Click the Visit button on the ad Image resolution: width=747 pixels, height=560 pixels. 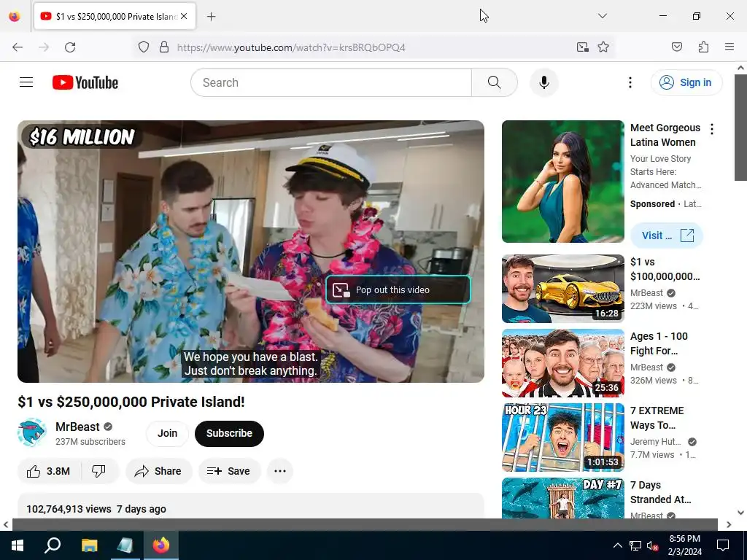pos(667,236)
